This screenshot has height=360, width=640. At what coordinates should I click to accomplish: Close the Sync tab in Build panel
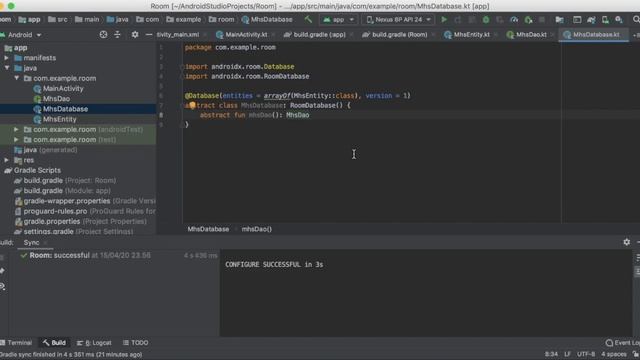tap(45, 243)
